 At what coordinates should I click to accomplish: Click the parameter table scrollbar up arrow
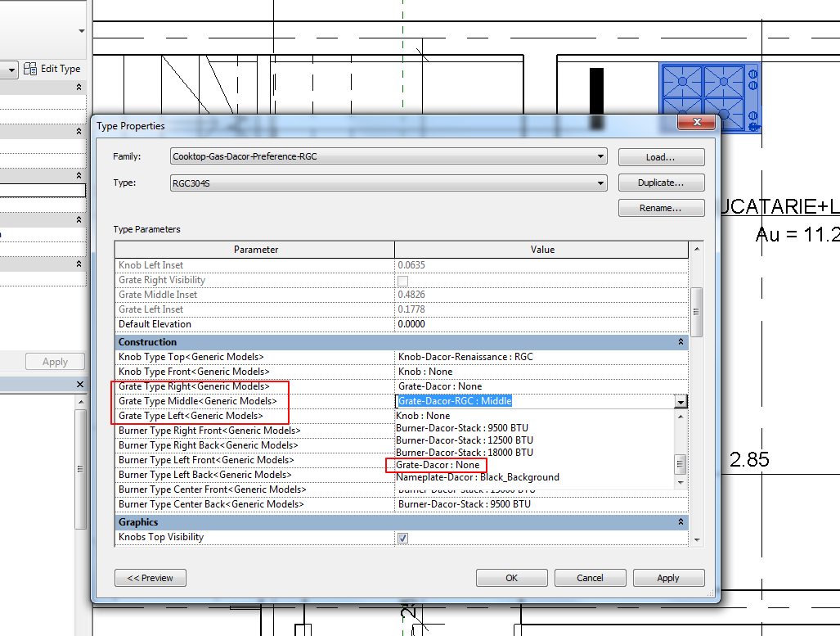(x=696, y=249)
